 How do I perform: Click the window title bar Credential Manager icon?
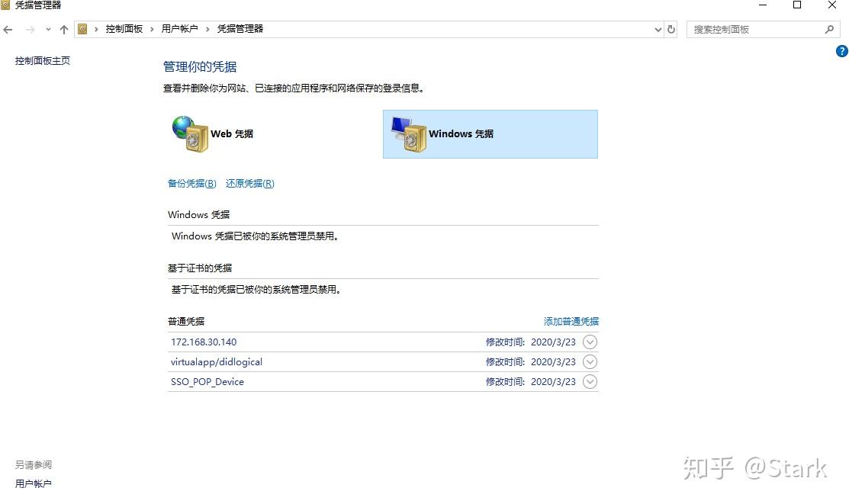(5, 5)
